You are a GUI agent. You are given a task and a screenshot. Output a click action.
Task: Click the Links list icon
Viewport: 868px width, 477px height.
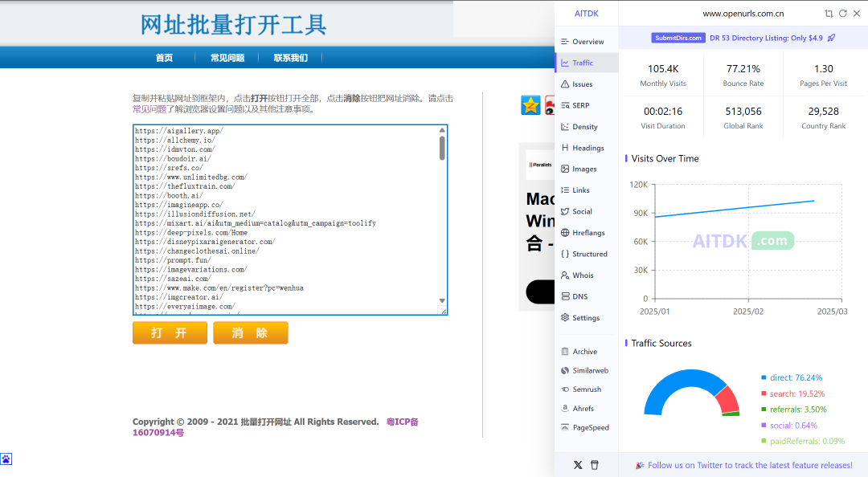(x=565, y=190)
